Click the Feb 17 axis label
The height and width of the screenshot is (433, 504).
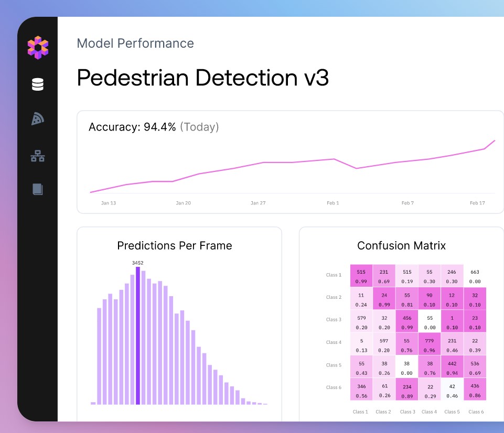(x=477, y=203)
